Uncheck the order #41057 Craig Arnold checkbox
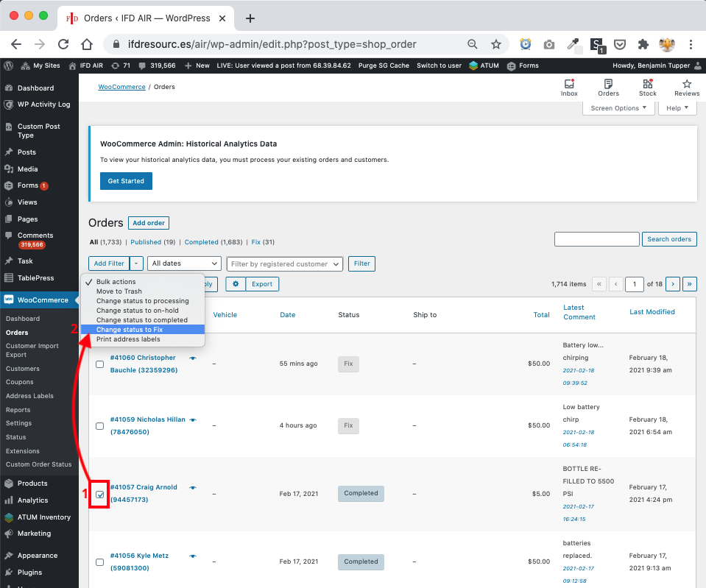 tap(100, 495)
